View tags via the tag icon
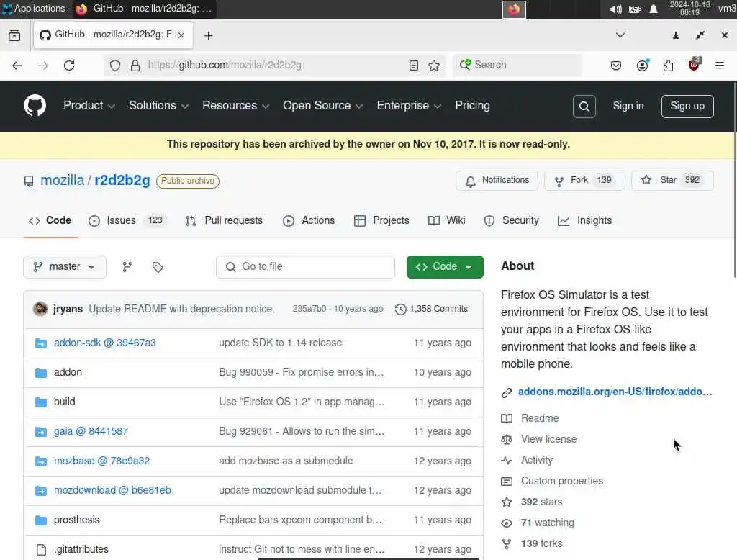The image size is (737, 560). (x=158, y=267)
